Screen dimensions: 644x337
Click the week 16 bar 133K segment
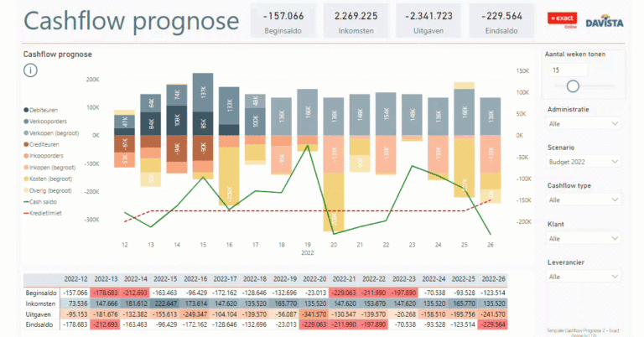pyautogui.click(x=229, y=106)
